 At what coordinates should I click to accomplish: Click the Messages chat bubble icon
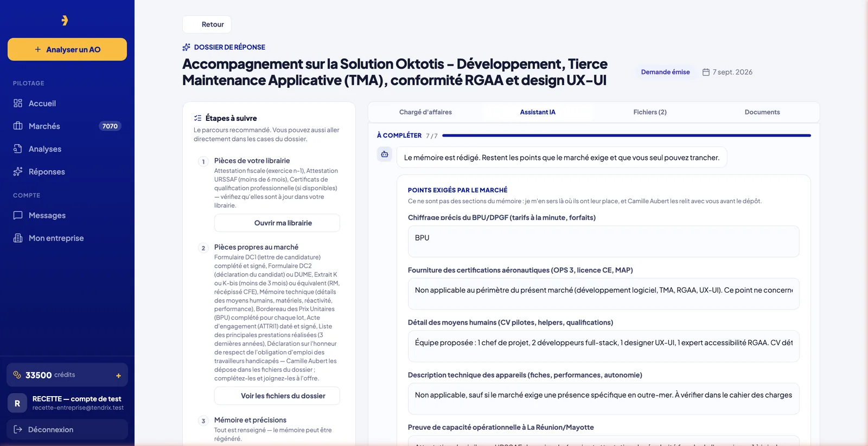pos(18,215)
